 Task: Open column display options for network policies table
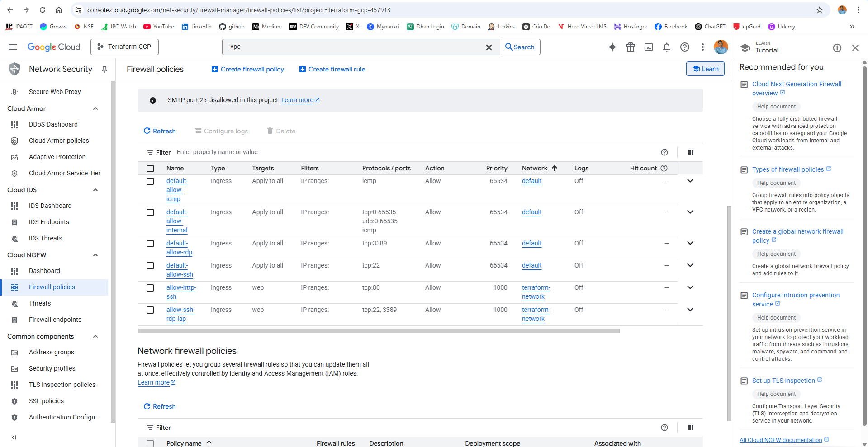click(x=690, y=428)
